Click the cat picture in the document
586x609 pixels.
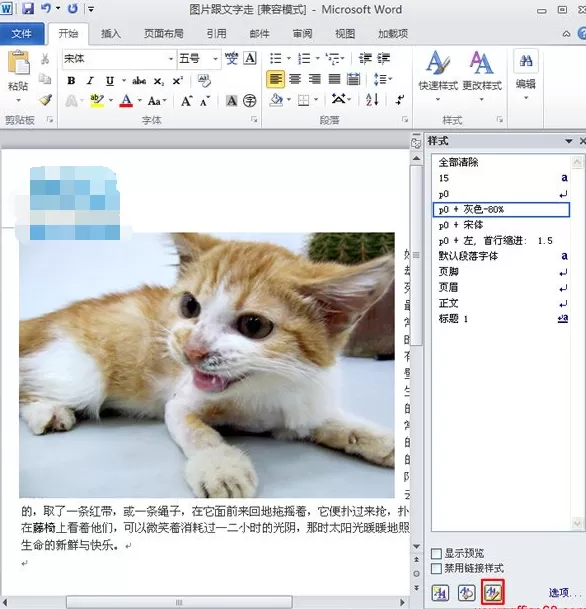point(207,365)
